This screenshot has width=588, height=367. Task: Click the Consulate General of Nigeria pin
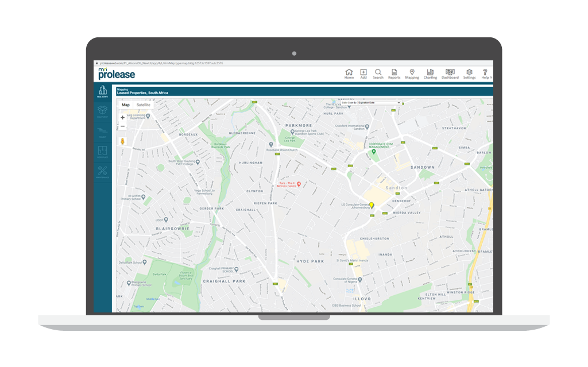(360, 280)
